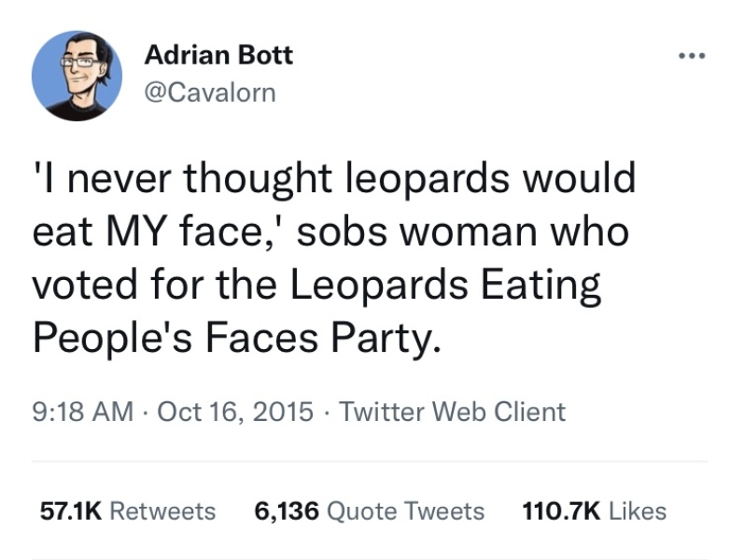View the list via the Retweets label
Screen dimensions: 730x560
pyautogui.click(x=162, y=511)
